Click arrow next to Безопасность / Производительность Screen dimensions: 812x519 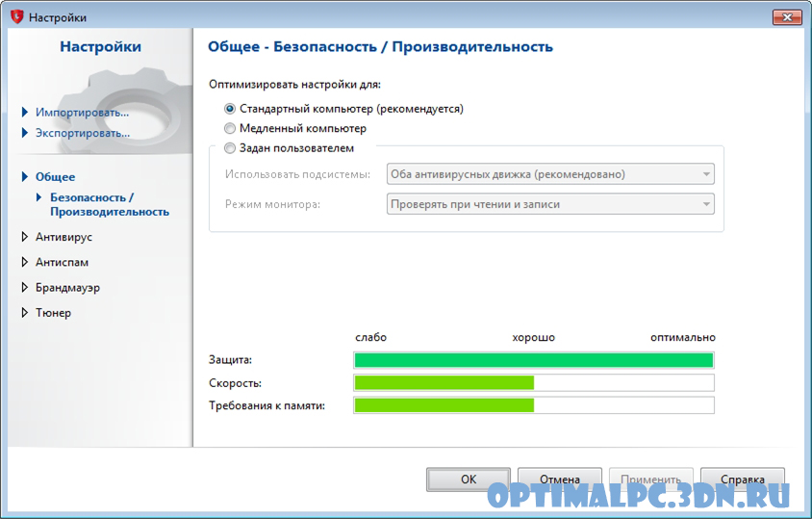pos(38,197)
